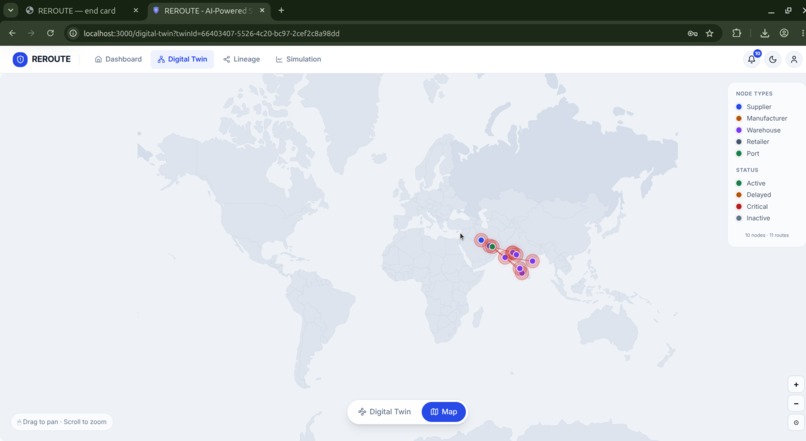Click 'Active' status in the legend
Screen dimensions: 806x441
pos(756,183)
